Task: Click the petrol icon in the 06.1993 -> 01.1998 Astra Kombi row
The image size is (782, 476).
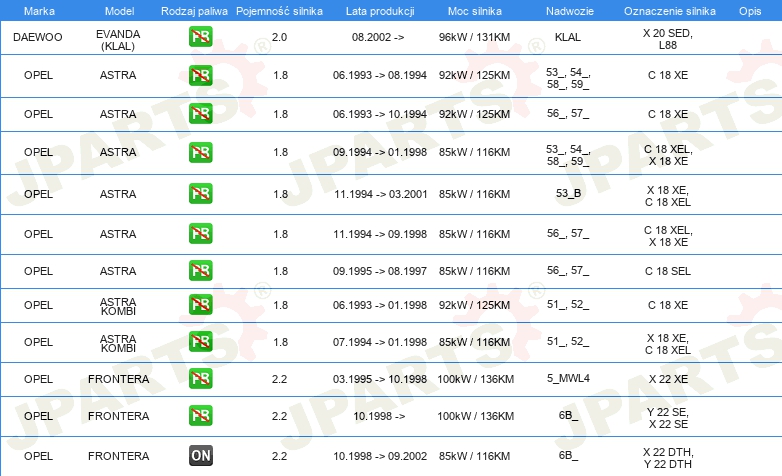Action: 200,304
